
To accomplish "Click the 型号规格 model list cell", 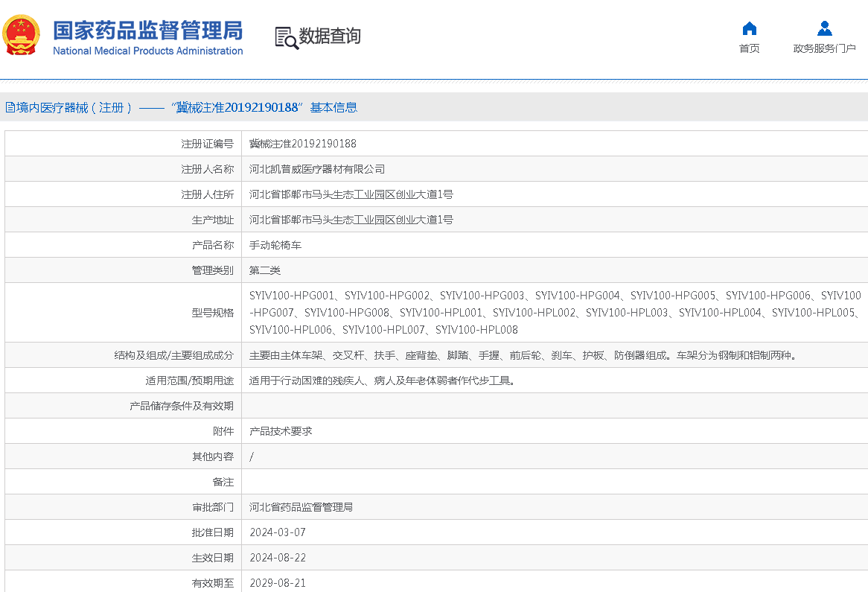I will click(555, 313).
